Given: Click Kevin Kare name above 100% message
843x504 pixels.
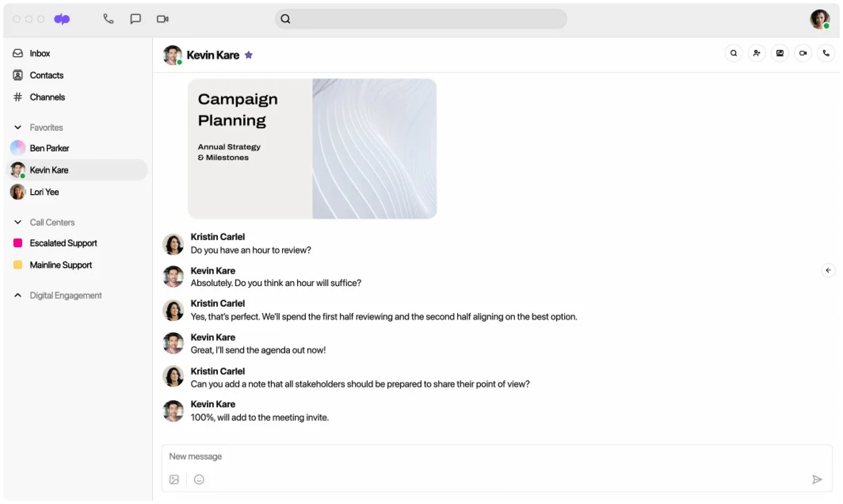Looking at the screenshot, I should [213, 404].
